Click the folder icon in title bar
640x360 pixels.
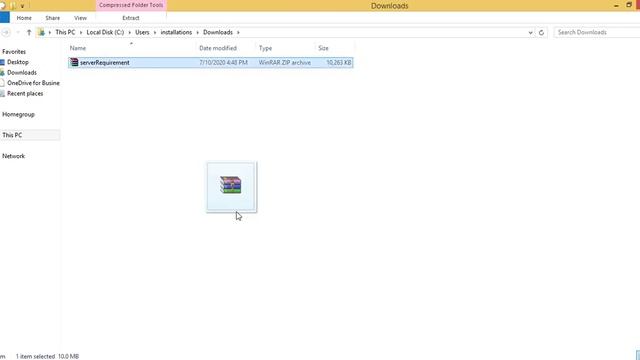13,6
